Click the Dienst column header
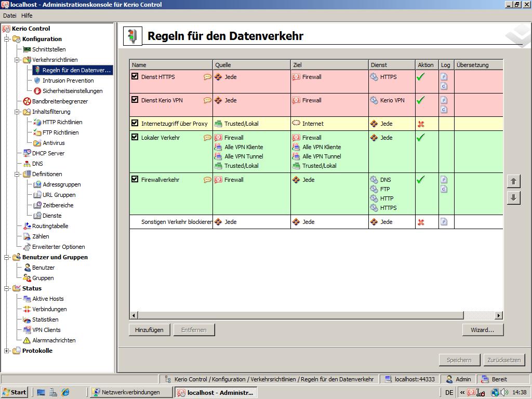This screenshot has height=399, width=532. click(x=392, y=65)
